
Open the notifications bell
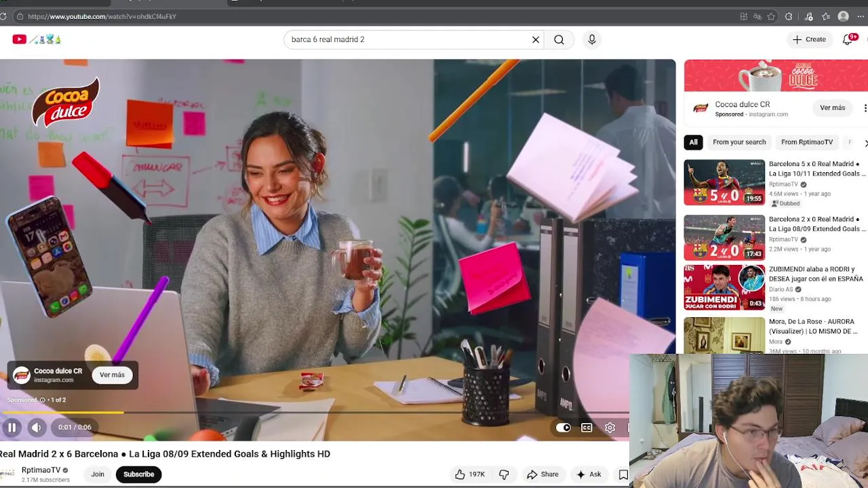(848, 39)
